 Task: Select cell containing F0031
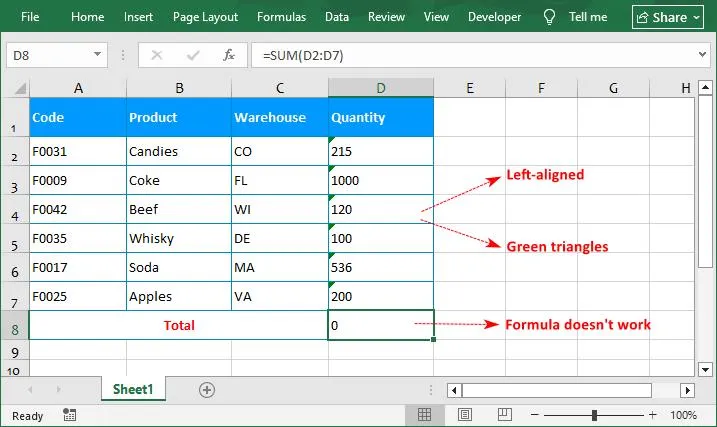pyautogui.click(x=78, y=151)
